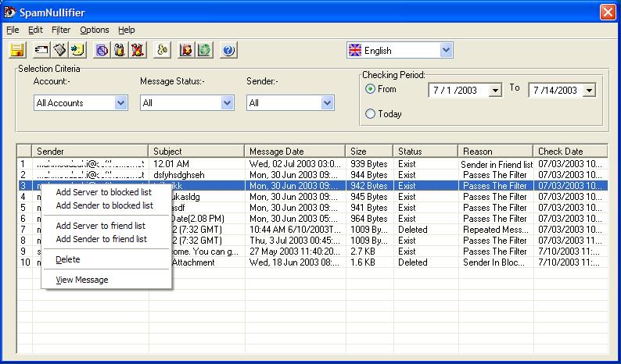Sort by the Status column header
This screenshot has width=621, height=364.
click(425, 152)
